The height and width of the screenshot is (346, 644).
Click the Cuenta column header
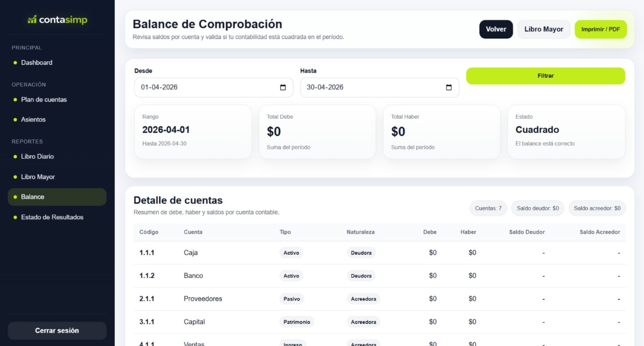click(193, 232)
